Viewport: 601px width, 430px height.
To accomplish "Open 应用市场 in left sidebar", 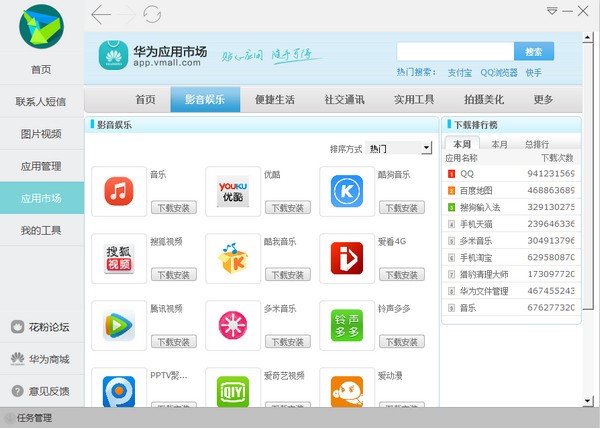I will 41,198.
